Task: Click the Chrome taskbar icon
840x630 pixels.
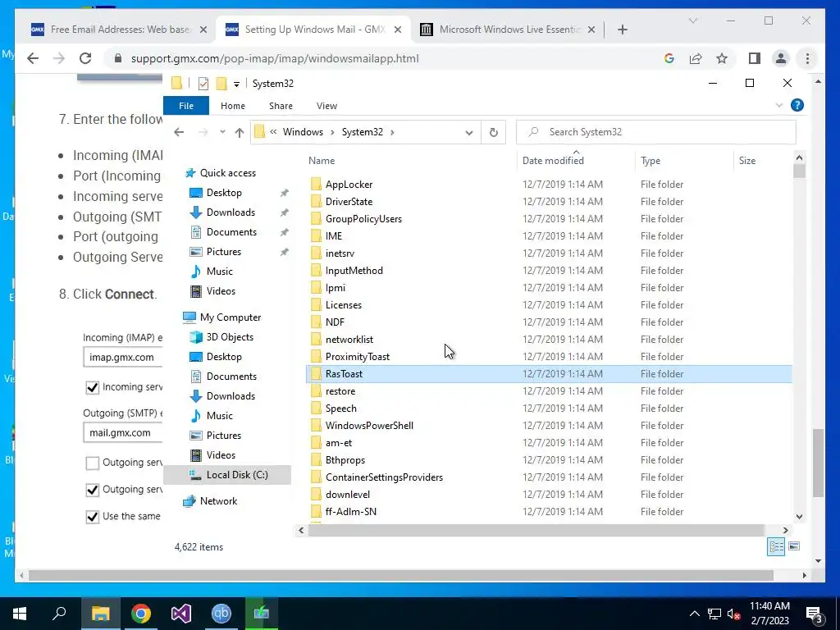Action: point(141,614)
